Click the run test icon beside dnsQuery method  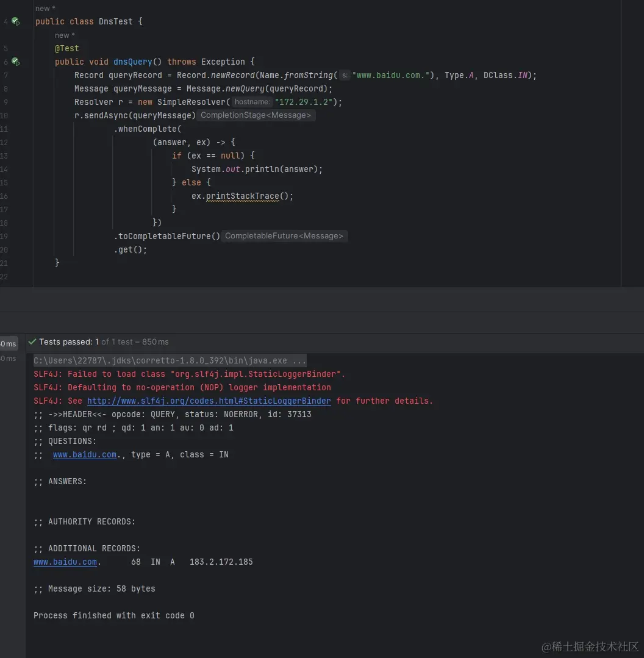point(15,62)
